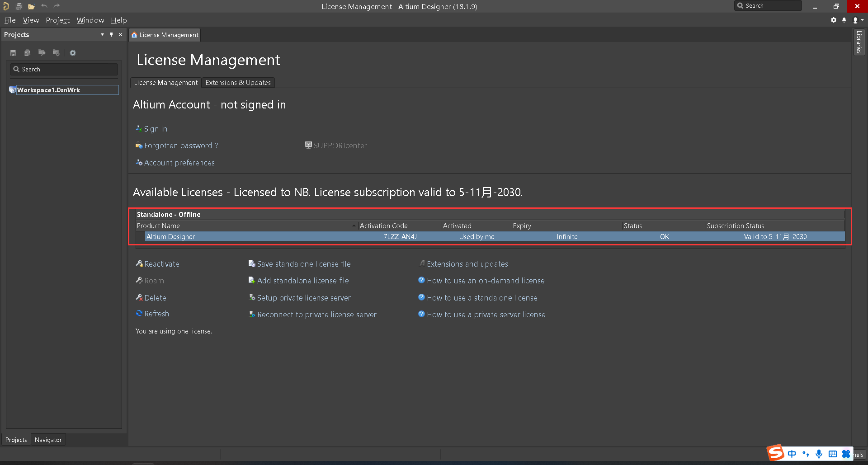
Task: Click the save icon in Projects panel toolbar
Action: (13, 53)
